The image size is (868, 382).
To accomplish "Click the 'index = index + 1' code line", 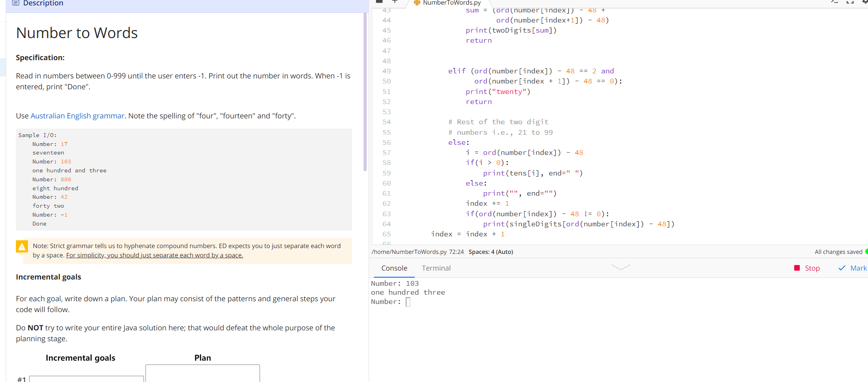I will tap(468, 234).
